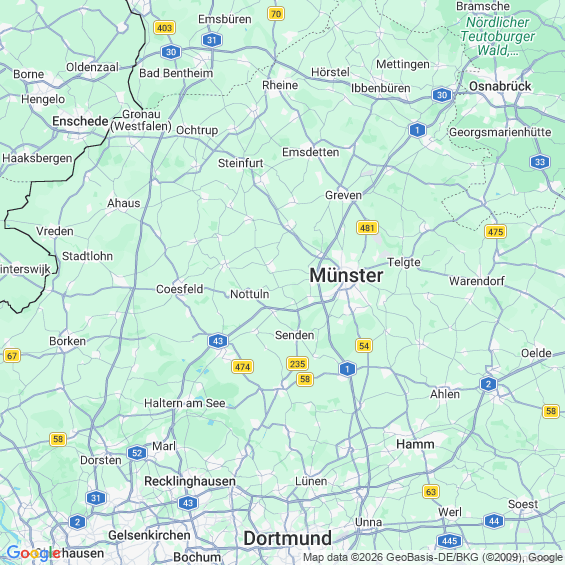Click the A 52 highway shield near Marl
Image resolution: width=565 pixels, height=565 pixels.
click(137, 453)
